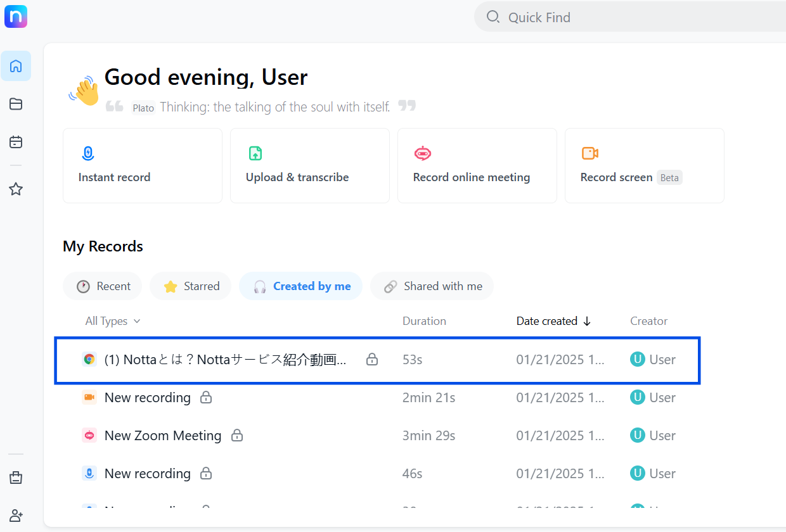Viewport: 786px width, 532px height.
Task: Click the invite member sidebar icon
Action: tap(16, 516)
